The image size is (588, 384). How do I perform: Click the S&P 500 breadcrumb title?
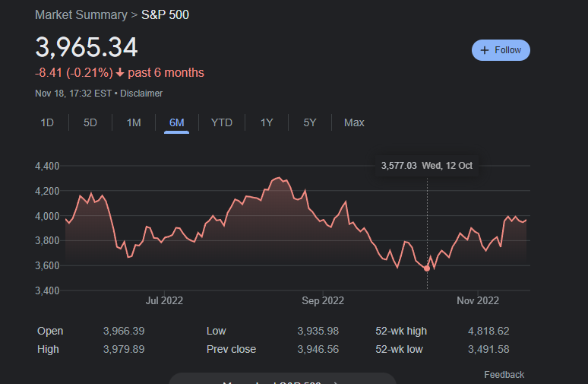point(165,15)
